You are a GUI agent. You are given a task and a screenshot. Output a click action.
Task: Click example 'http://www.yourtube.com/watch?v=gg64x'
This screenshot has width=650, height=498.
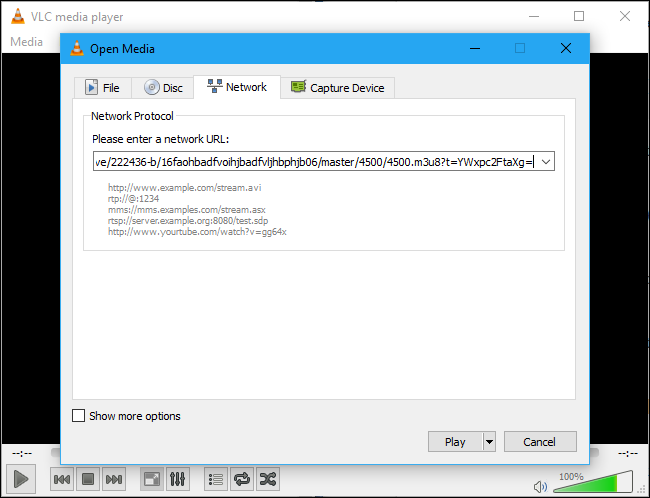click(197, 231)
